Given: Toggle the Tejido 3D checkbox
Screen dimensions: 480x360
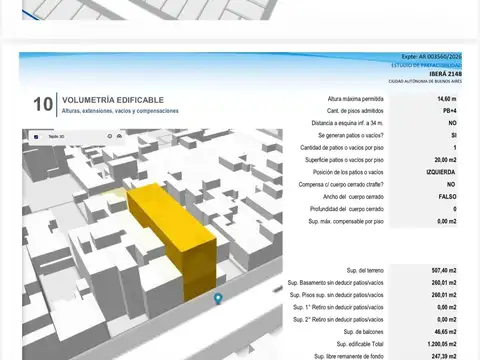Looking at the screenshot, I should click(x=36, y=137).
